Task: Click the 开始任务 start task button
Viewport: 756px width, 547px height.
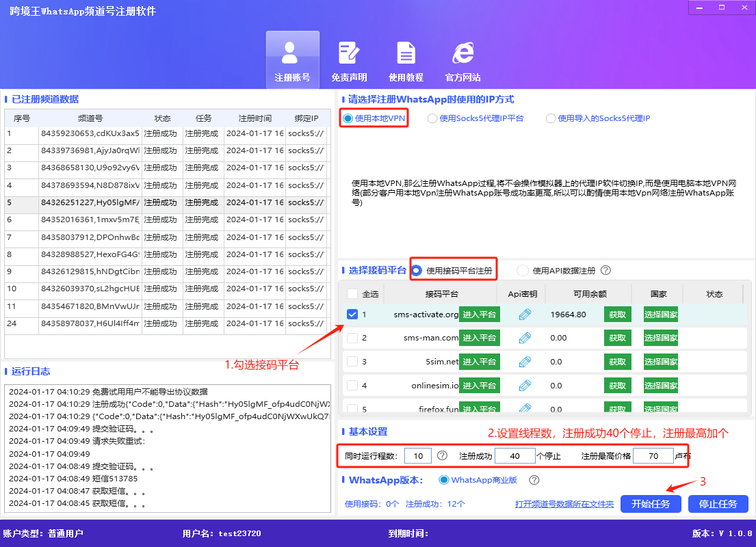Action: click(x=651, y=504)
